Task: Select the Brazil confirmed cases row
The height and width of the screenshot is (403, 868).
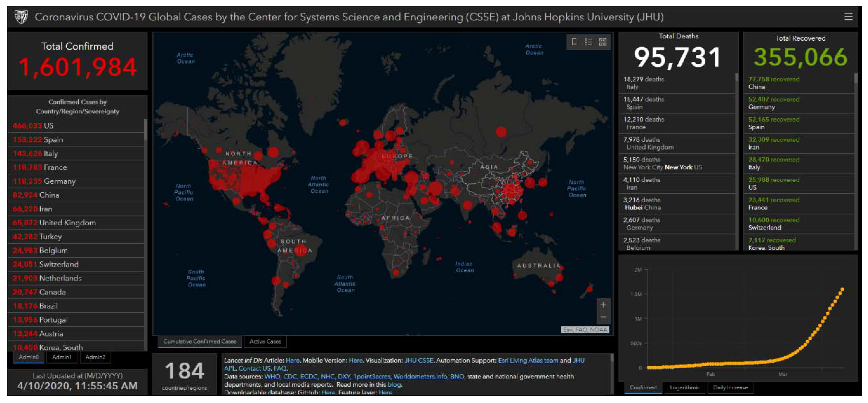Action: [x=76, y=306]
